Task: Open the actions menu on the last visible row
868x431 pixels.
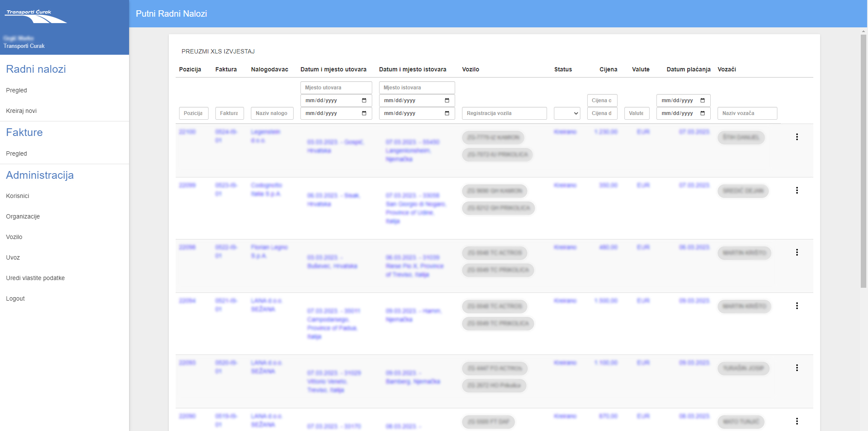Action: pyautogui.click(x=797, y=421)
